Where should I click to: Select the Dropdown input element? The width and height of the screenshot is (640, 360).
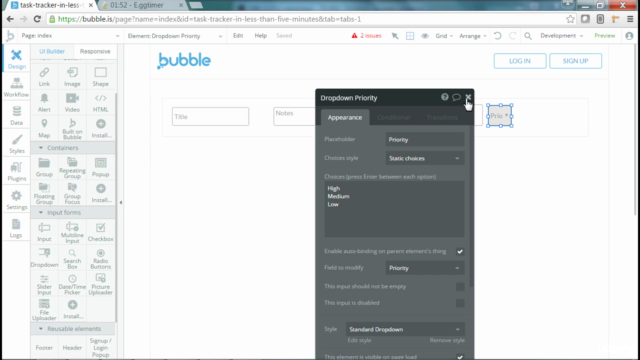pos(44,258)
